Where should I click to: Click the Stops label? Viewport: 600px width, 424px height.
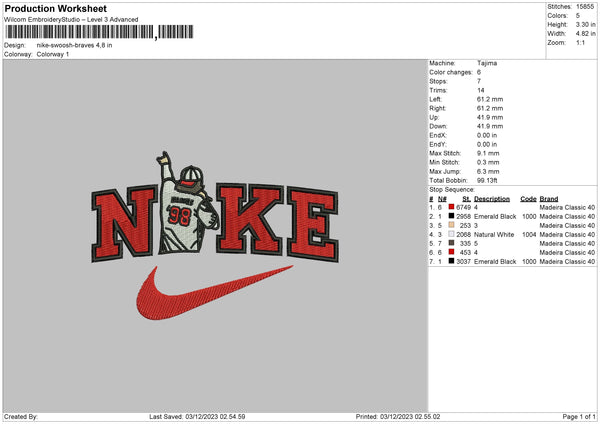438,81
